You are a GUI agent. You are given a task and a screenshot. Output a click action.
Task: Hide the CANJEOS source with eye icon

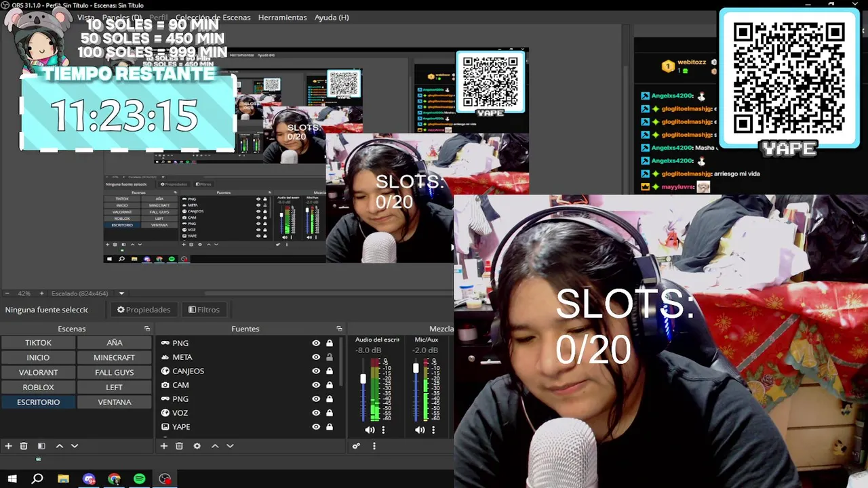click(316, 371)
